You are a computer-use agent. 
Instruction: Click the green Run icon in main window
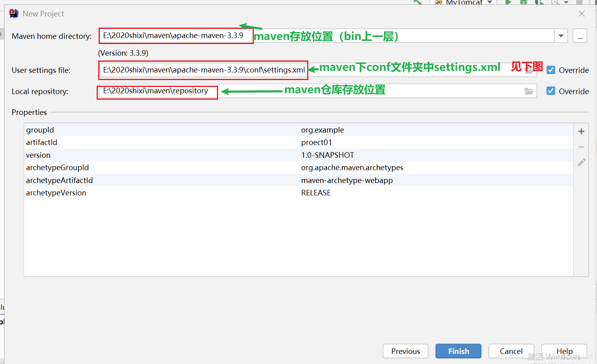pyautogui.click(x=508, y=2)
